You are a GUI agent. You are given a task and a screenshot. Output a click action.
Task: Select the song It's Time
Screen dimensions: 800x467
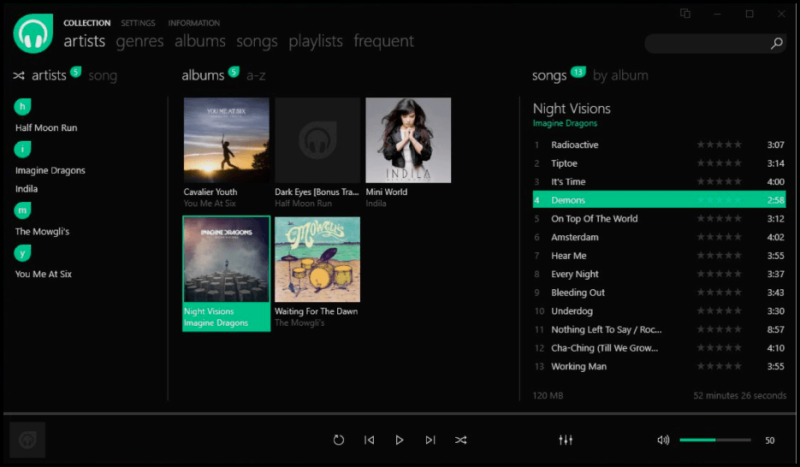[x=659, y=182]
